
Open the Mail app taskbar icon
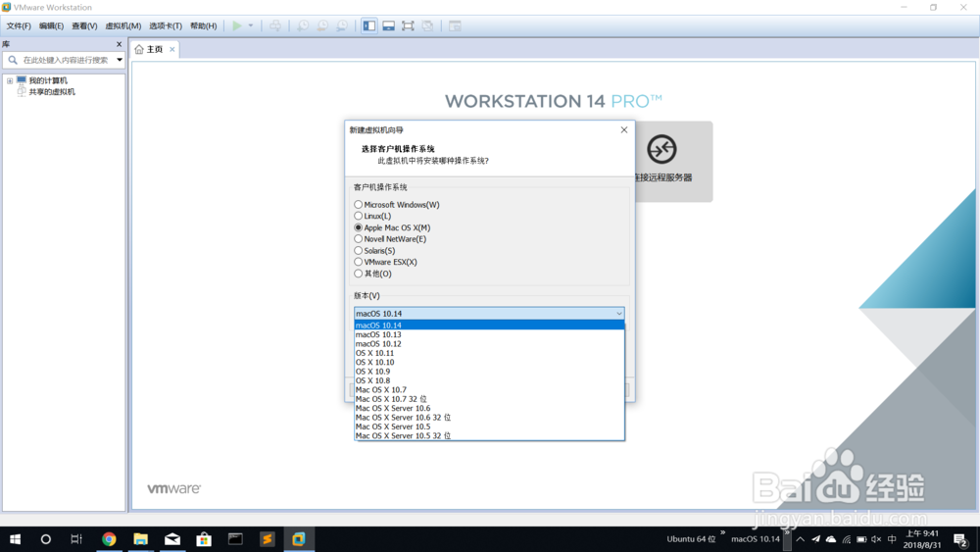tap(171, 539)
